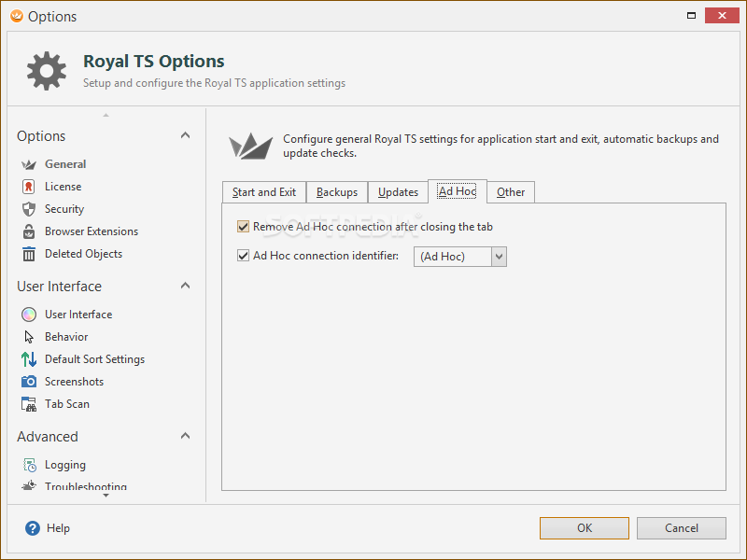Screen dimensions: 747x560
Task: Click the Browser Extensions bag icon
Action: pos(29,231)
